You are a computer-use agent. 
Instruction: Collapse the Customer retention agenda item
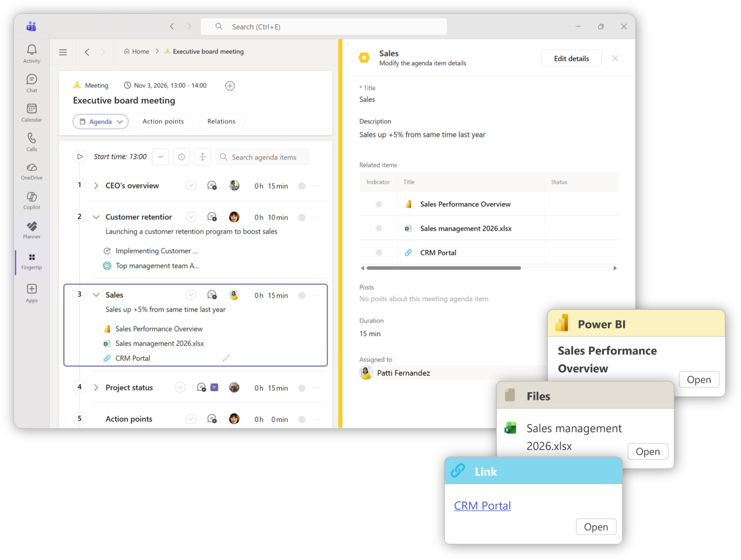(x=96, y=217)
